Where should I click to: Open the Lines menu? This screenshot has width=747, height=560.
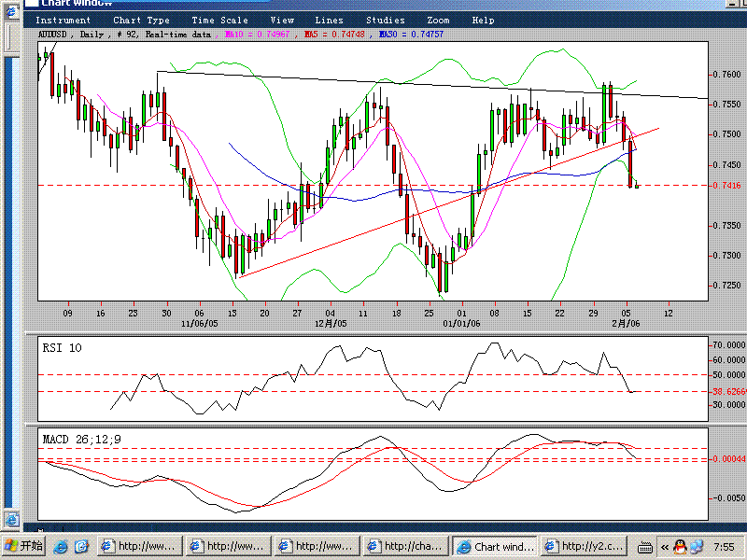pos(329,20)
